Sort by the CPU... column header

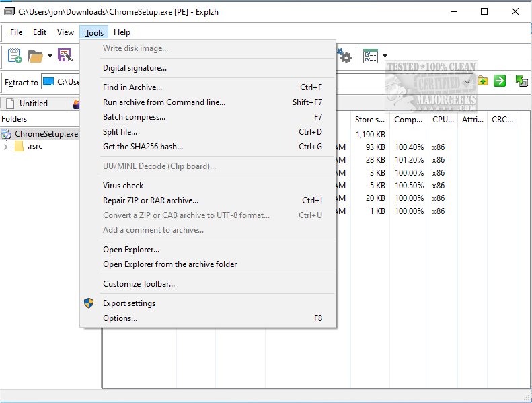coord(443,120)
